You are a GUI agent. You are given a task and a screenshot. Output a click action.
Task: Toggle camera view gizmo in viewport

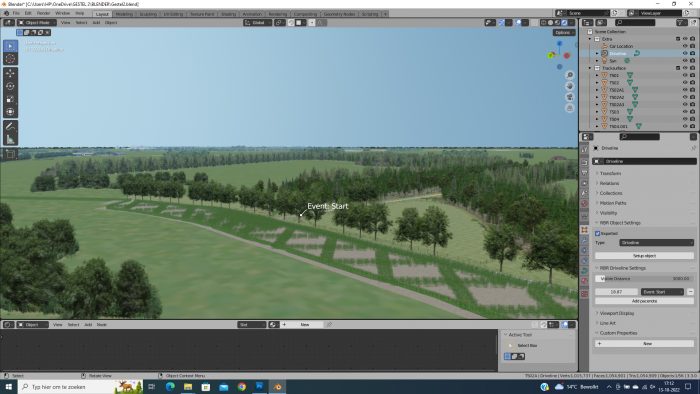coord(570,97)
